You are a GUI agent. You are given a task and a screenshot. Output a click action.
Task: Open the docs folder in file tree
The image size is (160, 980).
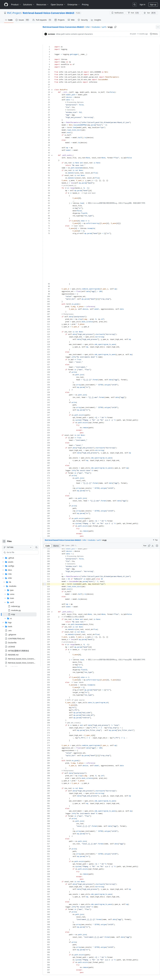pos(10,570)
